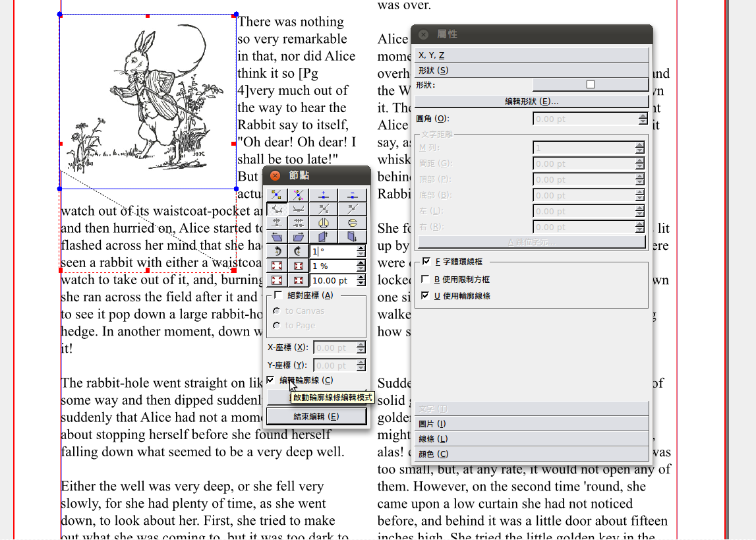The width and height of the screenshot is (756, 540).
Task: Select the Delete Nodes tool
Action: [353, 195]
